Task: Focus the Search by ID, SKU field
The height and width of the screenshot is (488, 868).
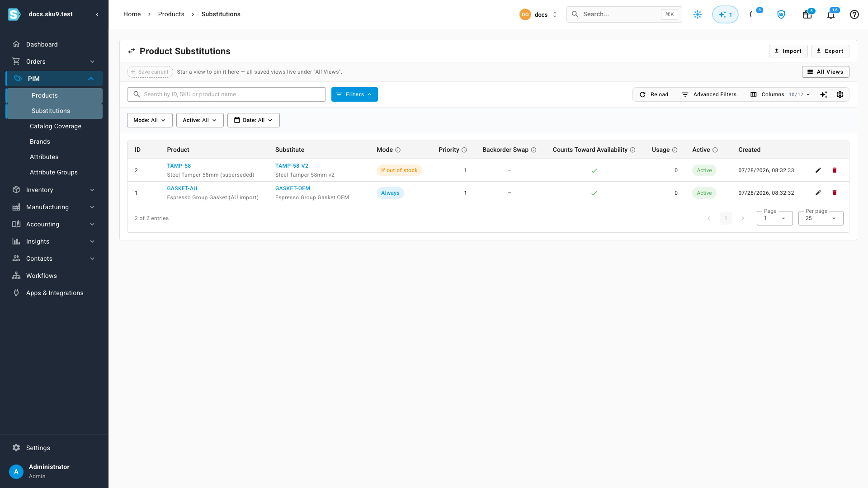Action: point(226,94)
